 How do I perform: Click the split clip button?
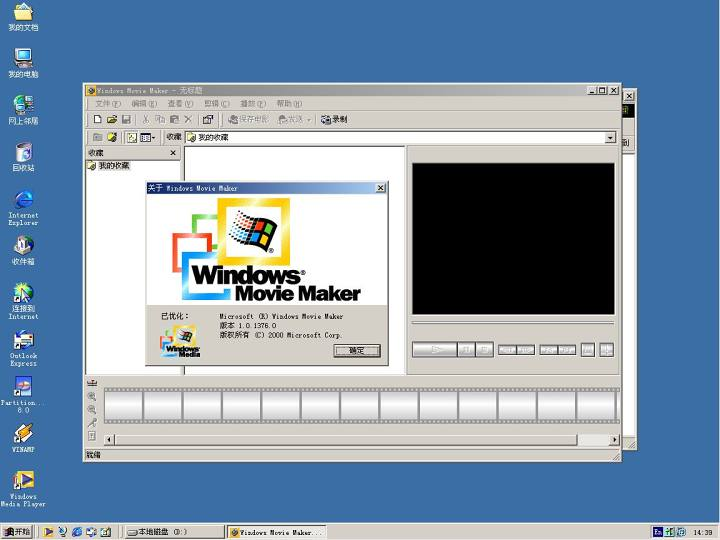tap(607, 350)
